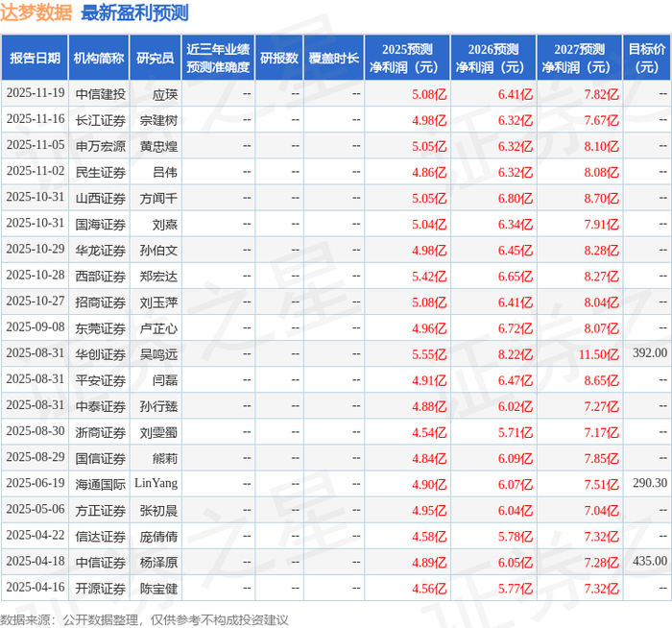
Task: Click the 4.54亿 value for 浙商证券
Action: 429,432
